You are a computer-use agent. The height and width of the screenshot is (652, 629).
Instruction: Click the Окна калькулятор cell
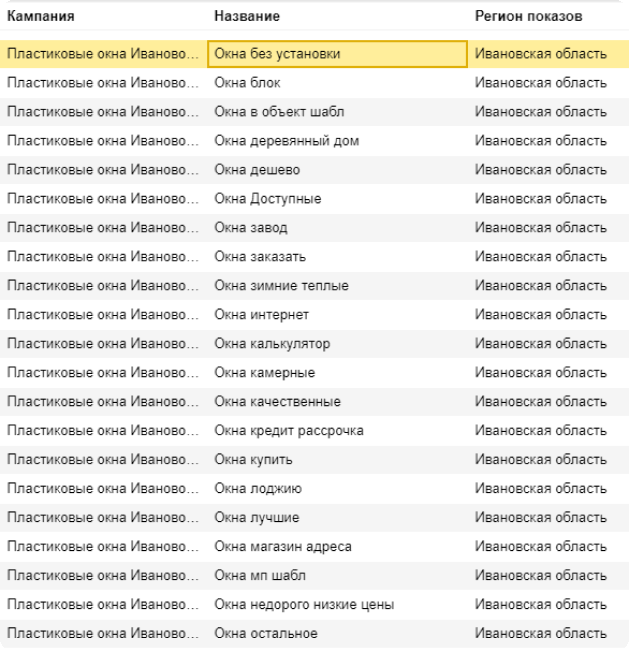272,344
